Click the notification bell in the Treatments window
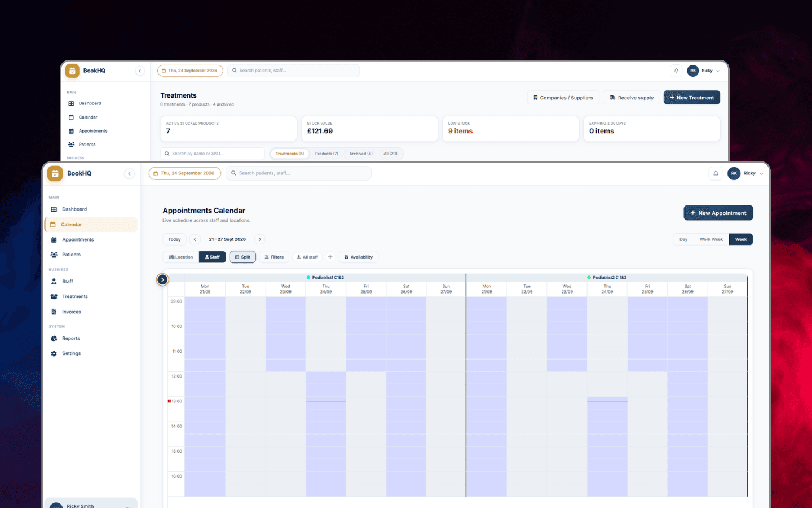 pos(676,71)
